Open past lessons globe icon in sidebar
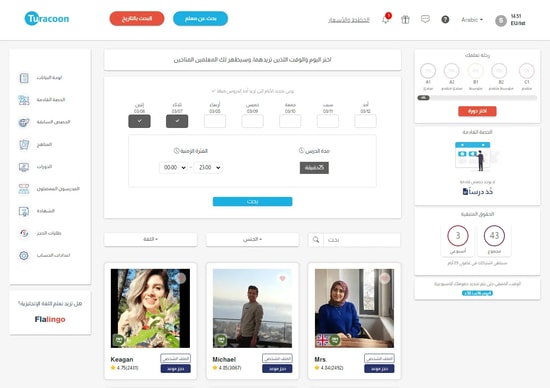This screenshot has height=388, width=550. [24, 122]
